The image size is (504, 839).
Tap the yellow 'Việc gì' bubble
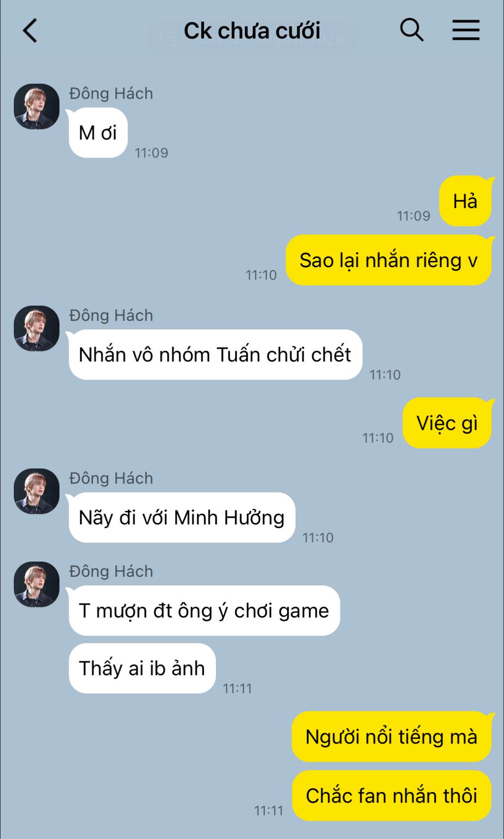click(447, 423)
